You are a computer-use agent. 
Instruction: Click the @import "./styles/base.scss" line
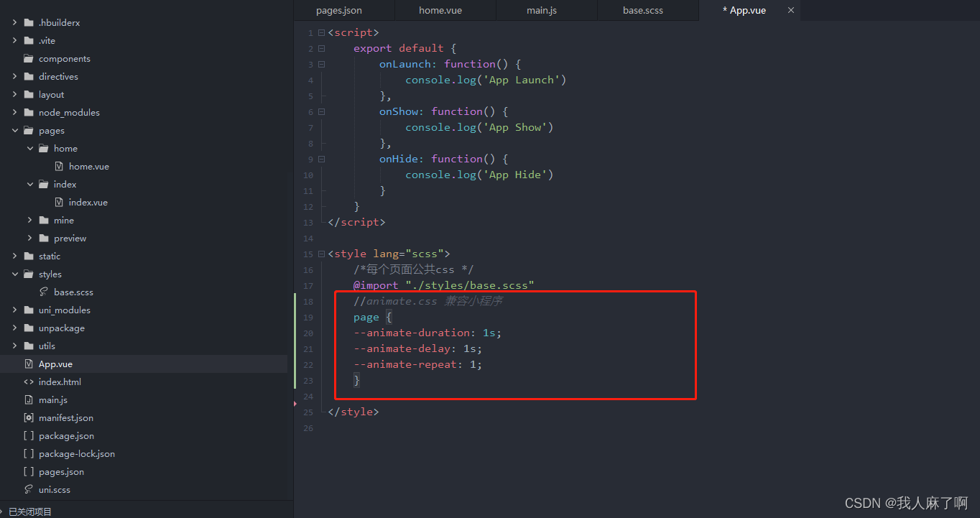pyautogui.click(x=444, y=286)
